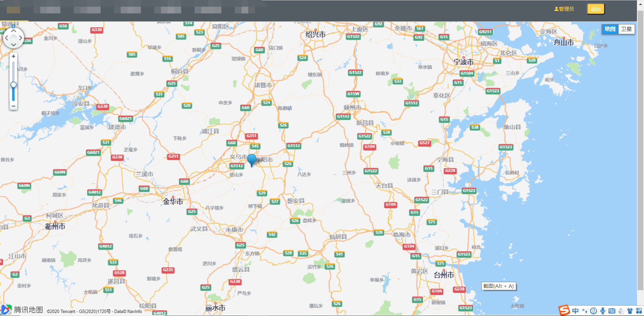Click the S42 road shield

click(272, 235)
